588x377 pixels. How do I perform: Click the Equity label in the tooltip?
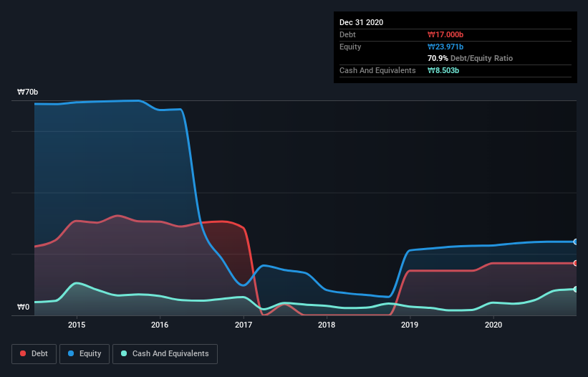tap(350, 47)
